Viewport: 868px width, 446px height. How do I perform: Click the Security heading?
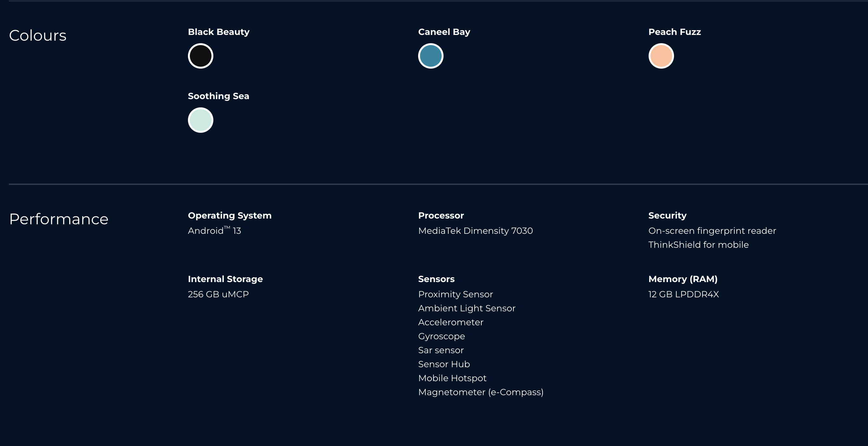(x=667, y=215)
